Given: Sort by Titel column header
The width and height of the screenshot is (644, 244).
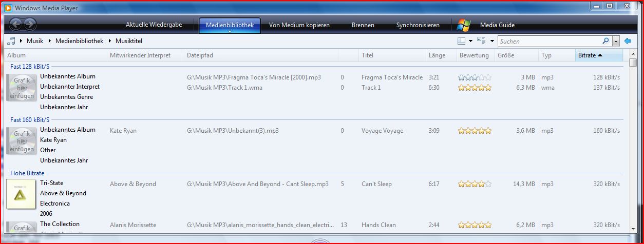Looking at the screenshot, I should [392, 55].
